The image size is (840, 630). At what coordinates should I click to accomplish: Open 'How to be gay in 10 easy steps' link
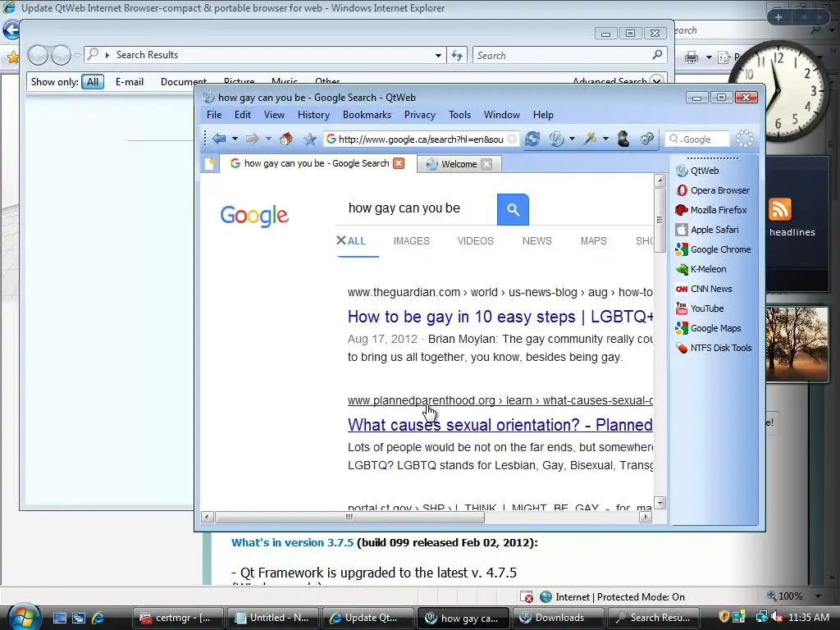tap(500, 317)
